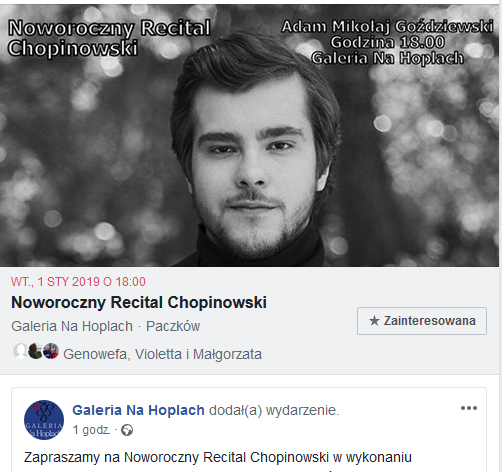Screen dimensions: 502x472
Task: Click the Zainteresowana interest button
Action: click(422, 321)
